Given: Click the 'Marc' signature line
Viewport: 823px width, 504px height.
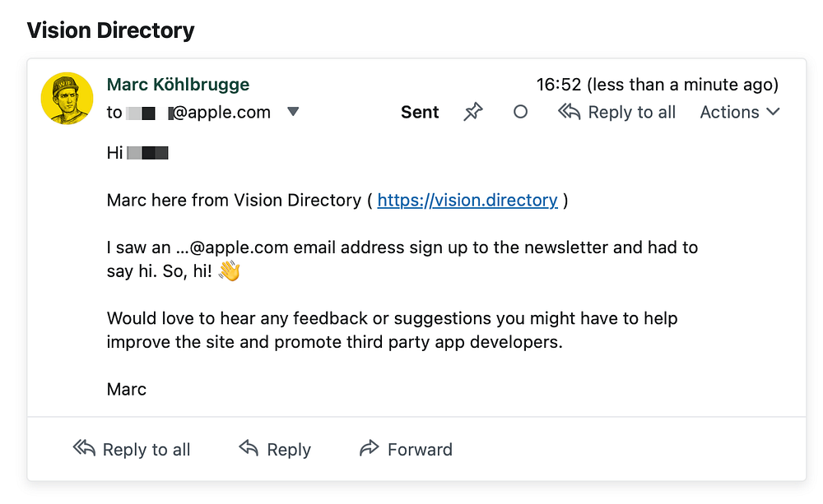Looking at the screenshot, I should click(127, 390).
